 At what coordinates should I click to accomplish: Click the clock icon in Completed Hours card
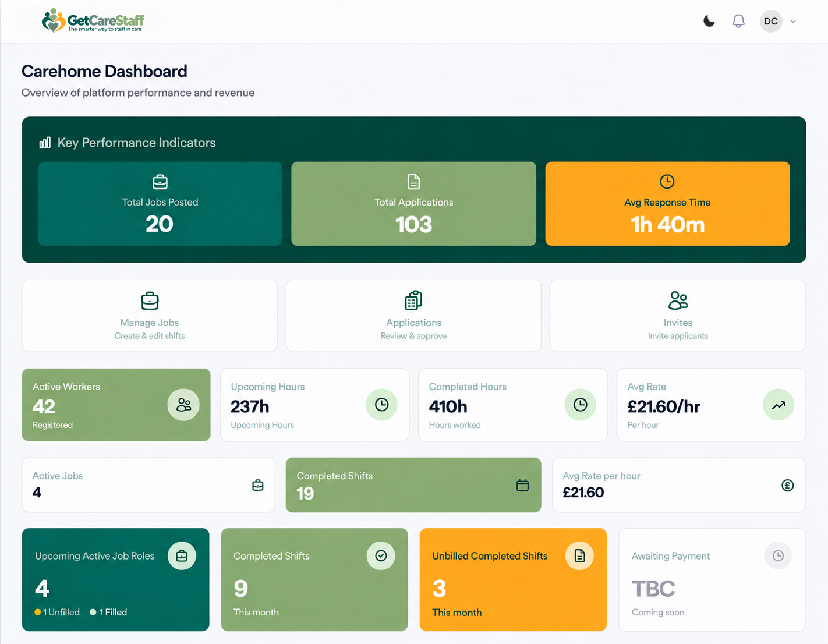pyautogui.click(x=581, y=405)
